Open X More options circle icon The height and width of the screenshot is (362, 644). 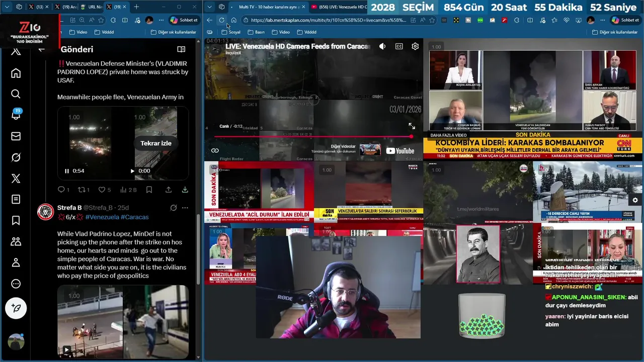coord(16,284)
